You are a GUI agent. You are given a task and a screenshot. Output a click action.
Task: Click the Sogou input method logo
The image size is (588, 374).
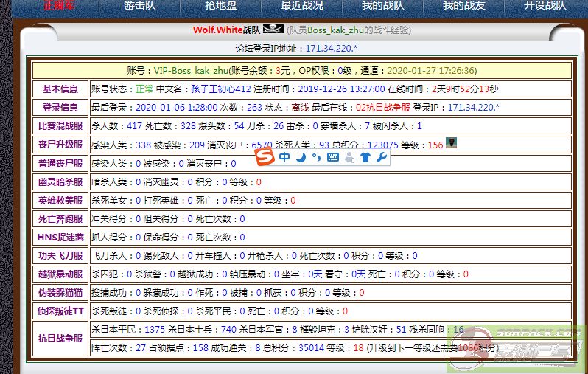(x=265, y=157)
